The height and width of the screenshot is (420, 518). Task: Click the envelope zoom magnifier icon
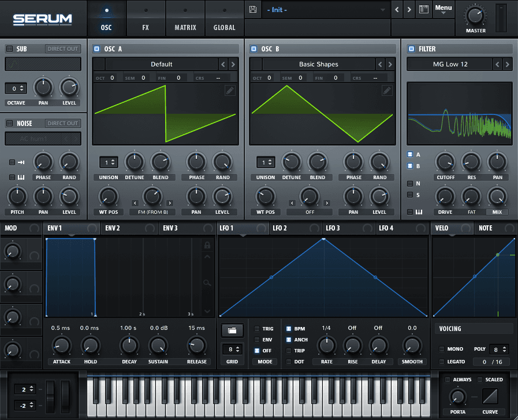pyautogui.click(x=207, y=283)
